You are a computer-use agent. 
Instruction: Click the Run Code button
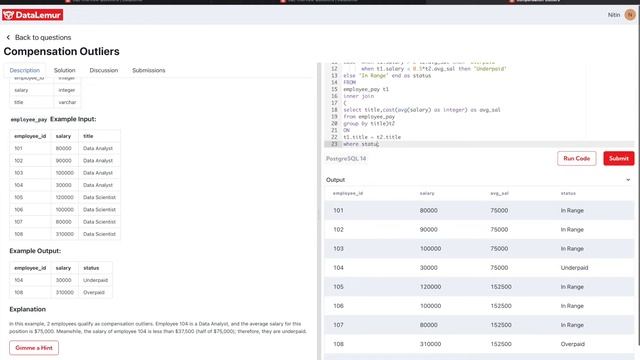point(576,158)
